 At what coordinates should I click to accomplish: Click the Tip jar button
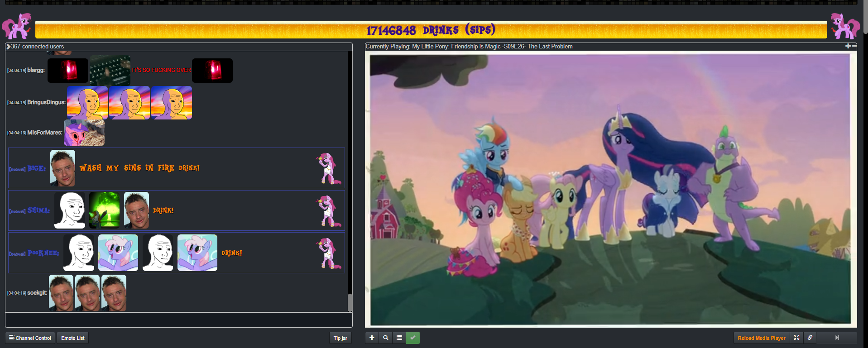(x=340, y=338)
